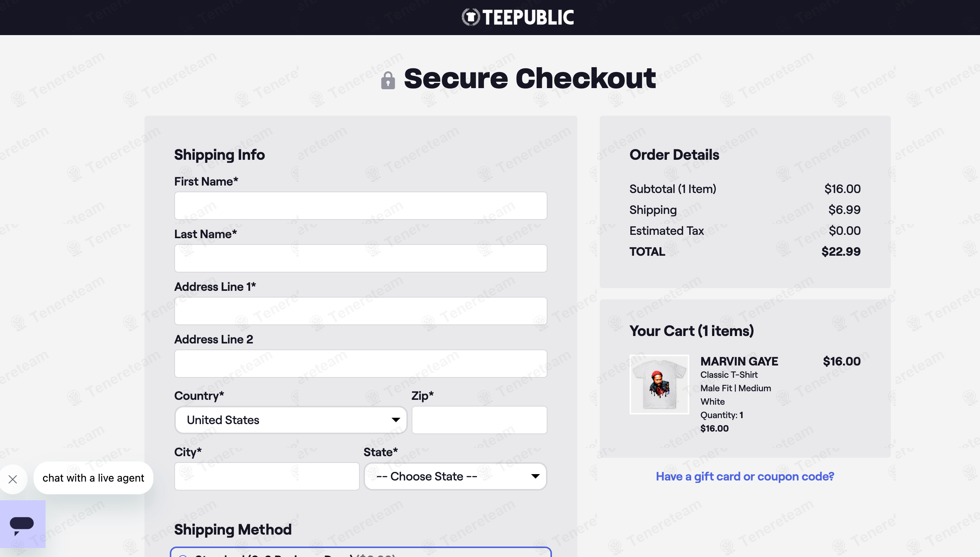Select the Address Line 1 text box
Viewport: 980px width, 557px height.
tap(361, 311)
